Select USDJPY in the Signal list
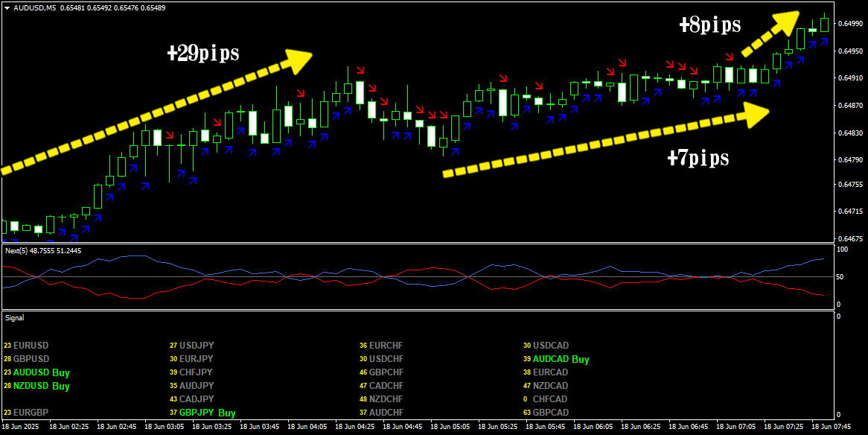 click(196, 346)
